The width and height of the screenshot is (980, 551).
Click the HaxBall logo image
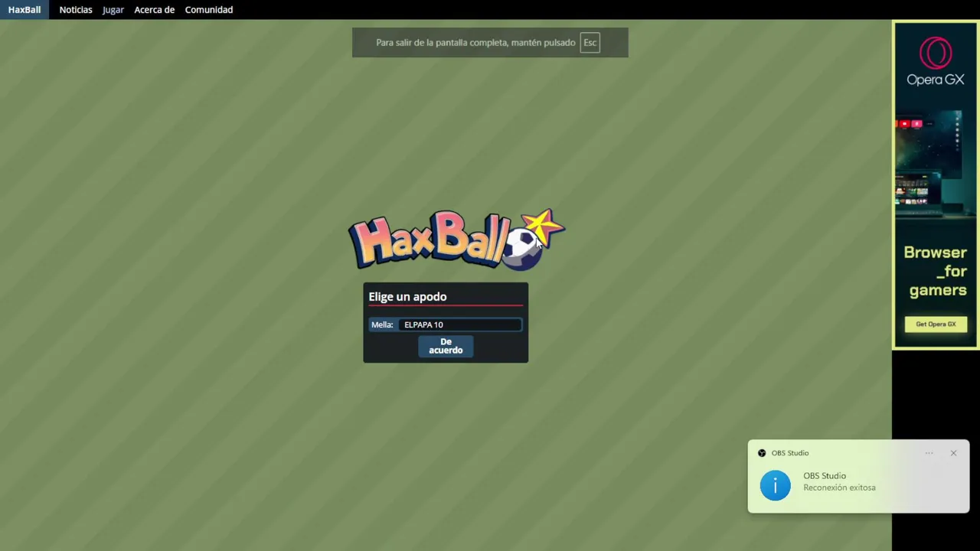456,240
